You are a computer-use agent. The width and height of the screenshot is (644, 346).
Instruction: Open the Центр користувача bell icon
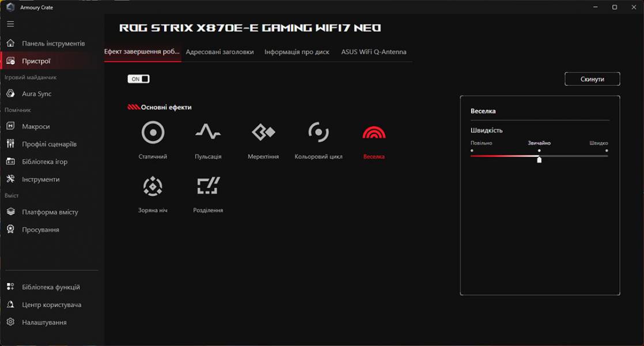tap(11, 304)
